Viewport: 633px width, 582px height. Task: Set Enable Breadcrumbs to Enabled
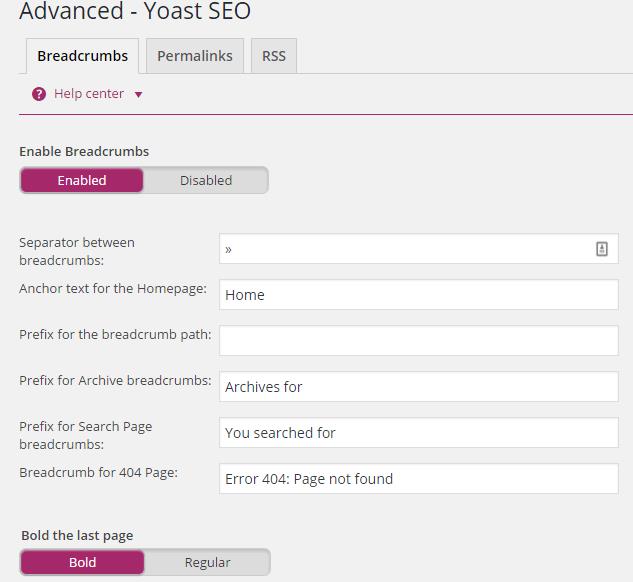pyautogui.click(x=82, y=180)
